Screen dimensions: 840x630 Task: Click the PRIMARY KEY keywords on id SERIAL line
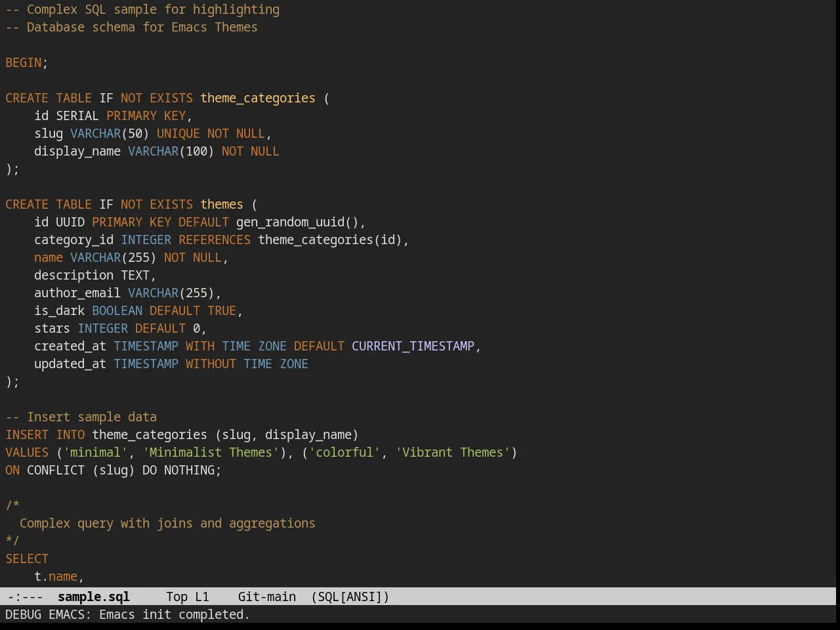click(x=146, y=115)
